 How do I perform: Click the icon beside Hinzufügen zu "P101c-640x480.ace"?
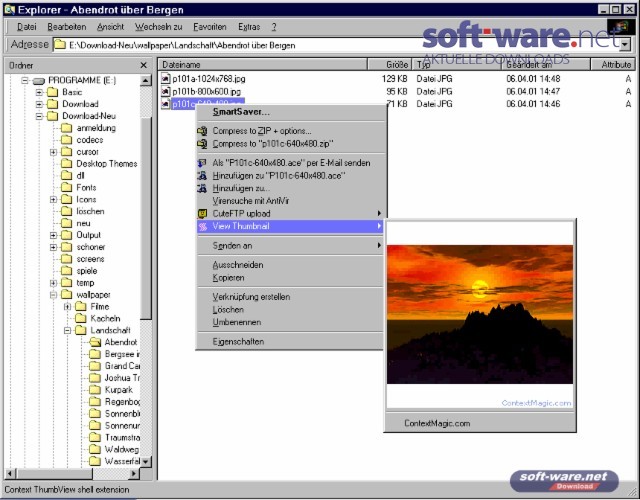tap(202, 176)
